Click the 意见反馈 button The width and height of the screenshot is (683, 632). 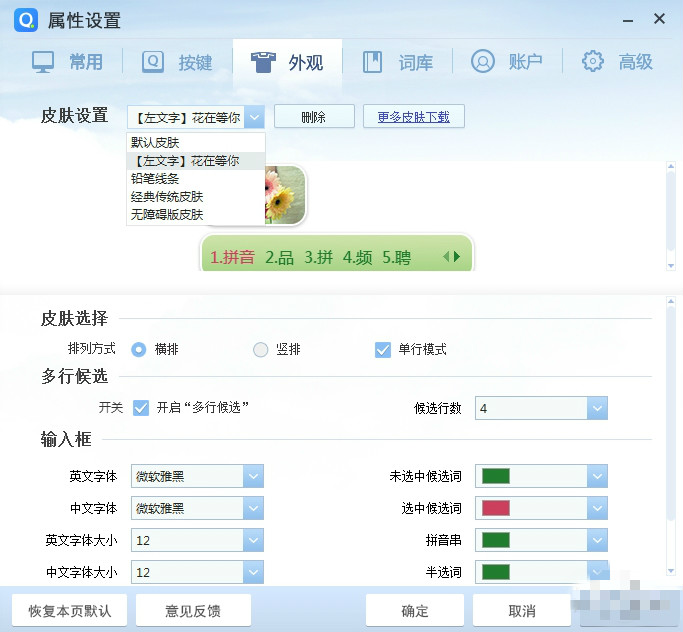(193, 611)
